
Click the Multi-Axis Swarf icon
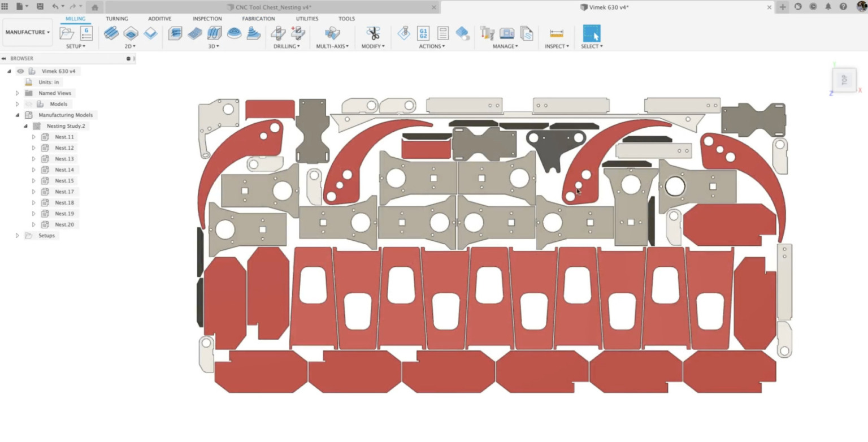pos(332,33)
